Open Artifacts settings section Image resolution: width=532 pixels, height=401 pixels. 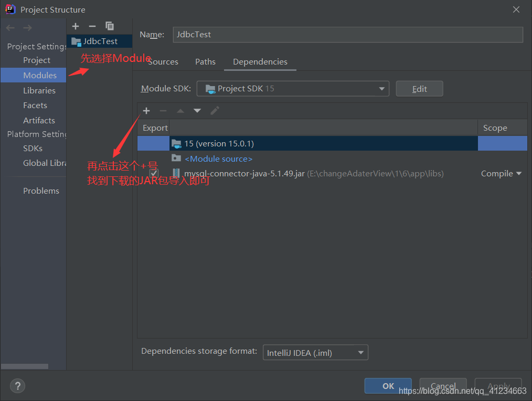(x=39, y=120)
